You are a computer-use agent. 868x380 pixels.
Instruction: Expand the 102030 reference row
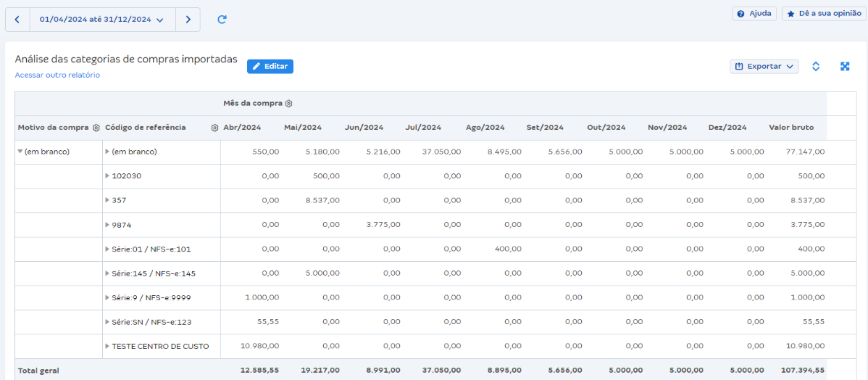click(107, 176)
